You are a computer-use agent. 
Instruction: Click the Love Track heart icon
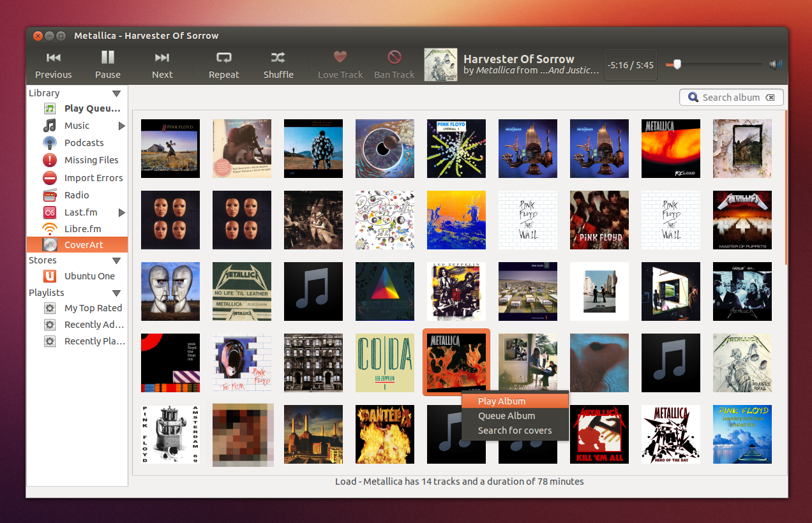(340, 57)
